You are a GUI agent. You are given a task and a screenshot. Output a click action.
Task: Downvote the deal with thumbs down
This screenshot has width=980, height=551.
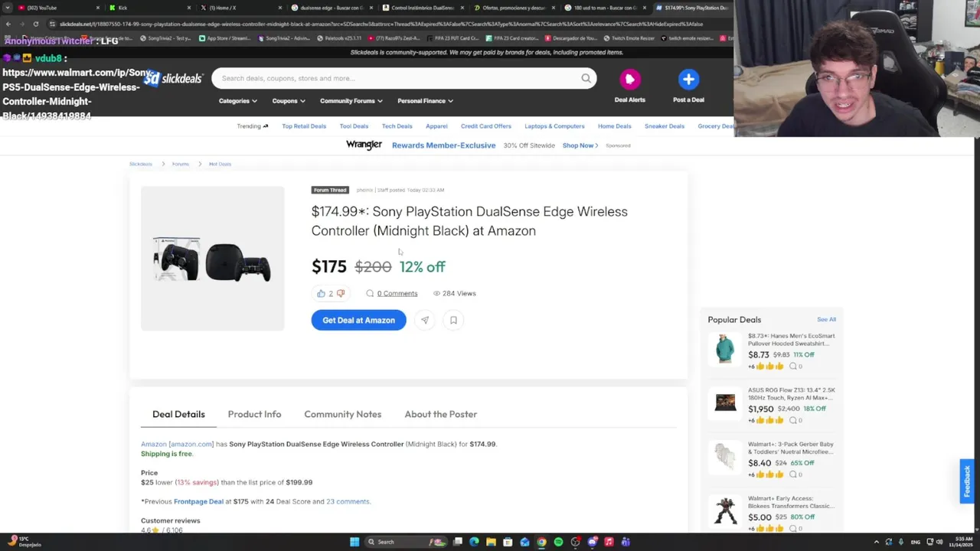point(341,293)
